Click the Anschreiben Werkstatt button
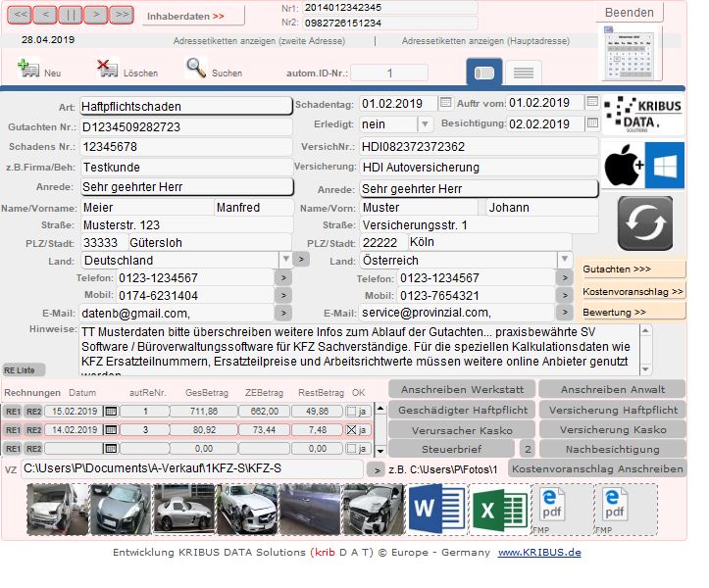Screen dimensions: 709x588 [x=462, y=390]
